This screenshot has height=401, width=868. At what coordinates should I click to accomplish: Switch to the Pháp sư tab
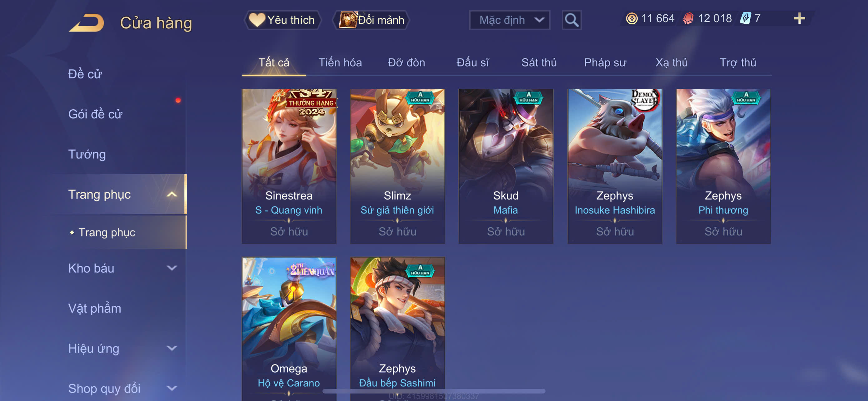click(605, 63)
